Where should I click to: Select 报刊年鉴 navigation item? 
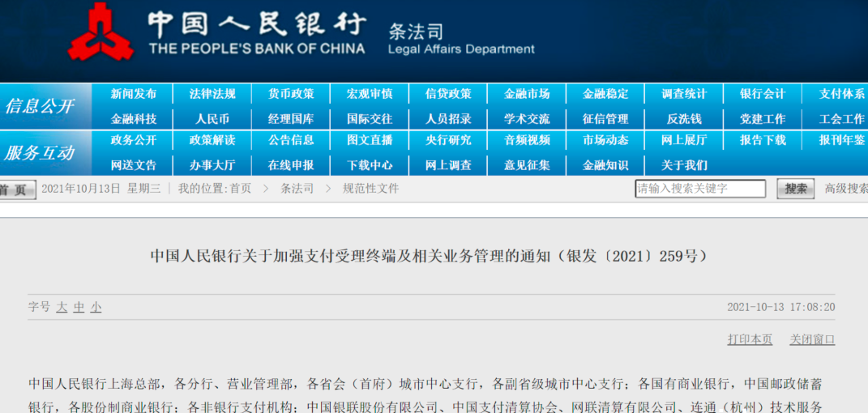841,140
